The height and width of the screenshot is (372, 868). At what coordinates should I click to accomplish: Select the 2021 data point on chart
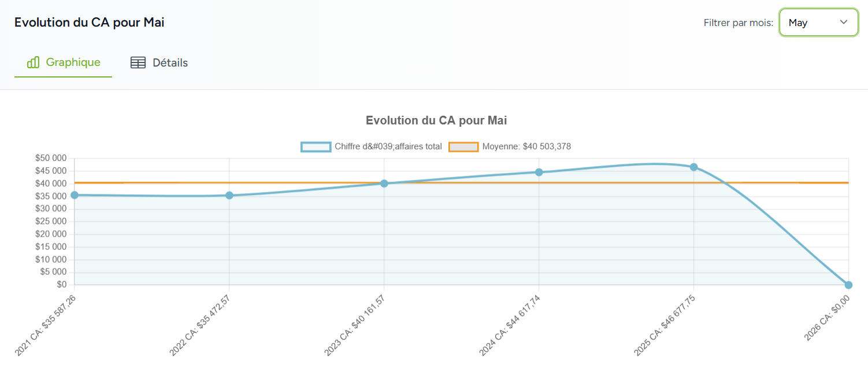click(75, 195)
